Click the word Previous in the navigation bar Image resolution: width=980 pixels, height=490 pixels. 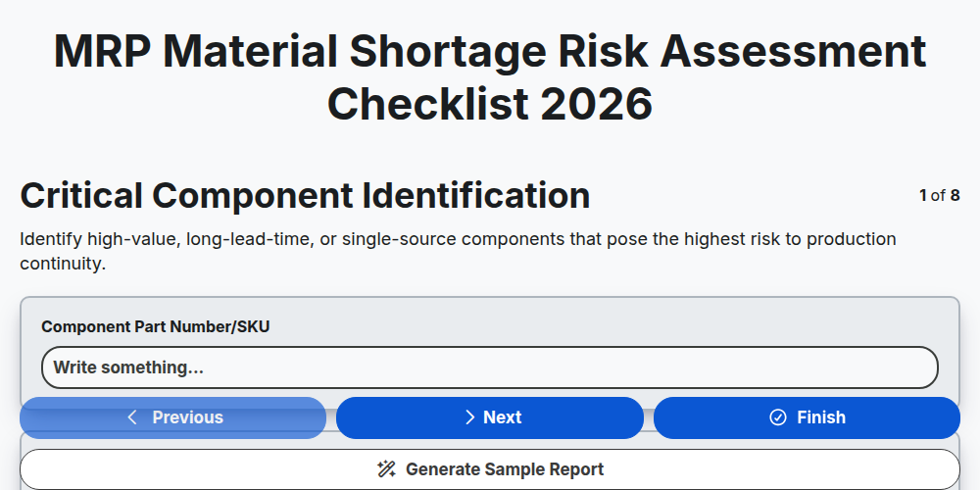click(x=187, y=417)
